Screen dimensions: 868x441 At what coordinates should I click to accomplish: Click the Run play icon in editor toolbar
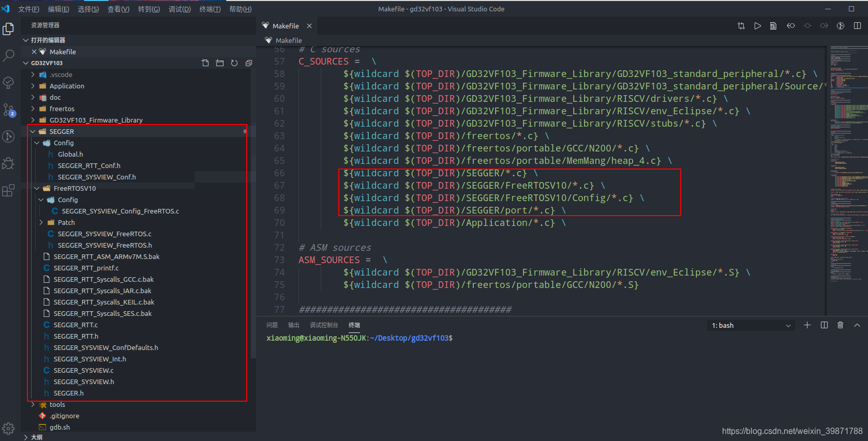pos(758,26)
